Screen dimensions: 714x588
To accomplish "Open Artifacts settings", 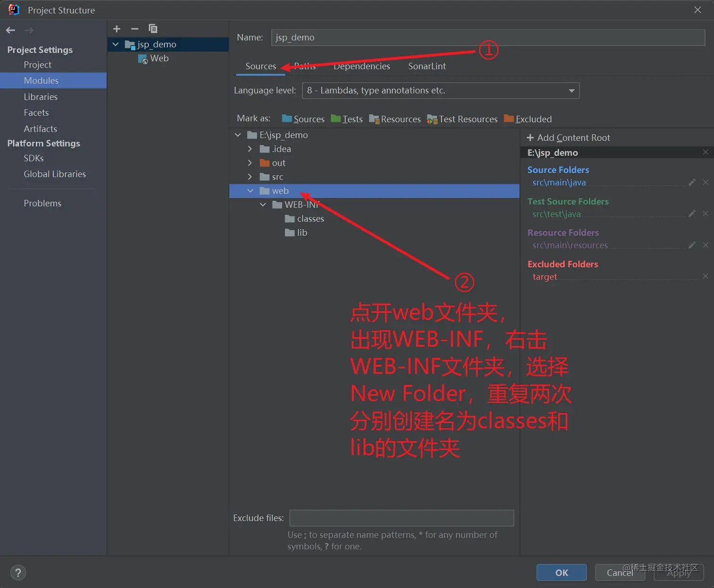I will click(x=41, y=129).
